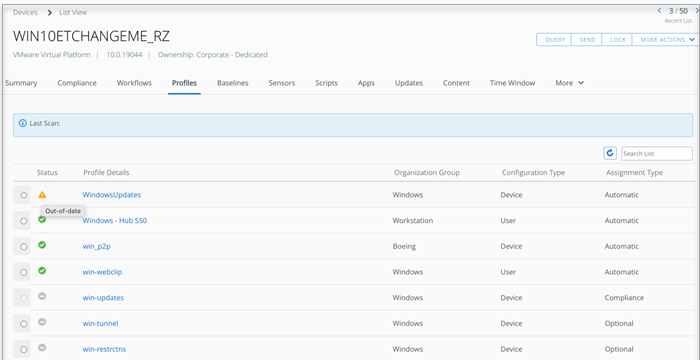Click the Status column header
This screenshot has height=360, width=700.
pos(47,172)
